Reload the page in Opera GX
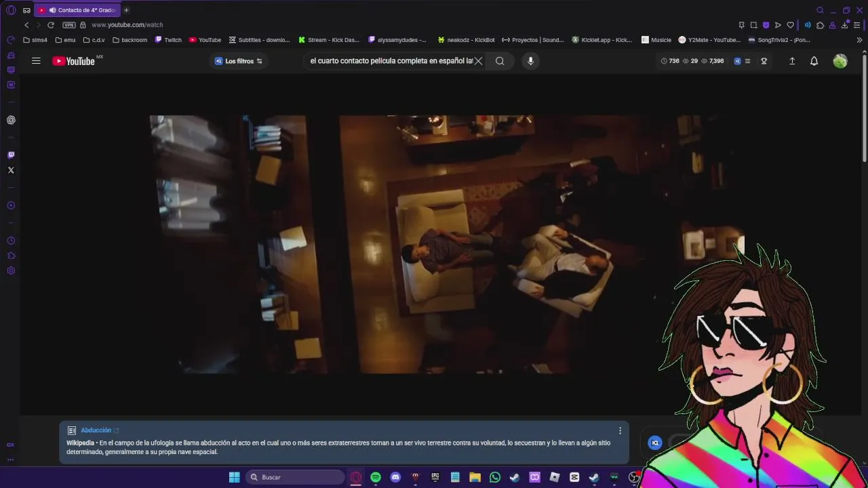 coord(50,25)
